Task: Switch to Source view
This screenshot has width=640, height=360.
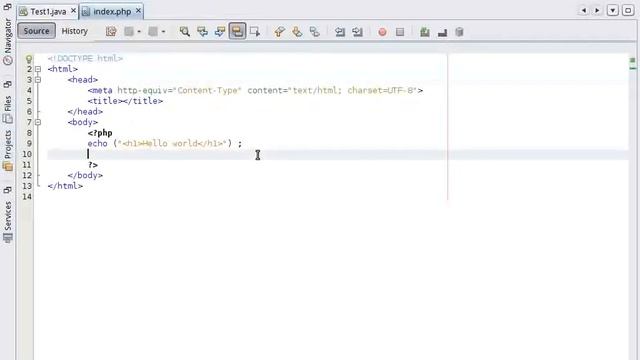Action: tap(36, 31)
